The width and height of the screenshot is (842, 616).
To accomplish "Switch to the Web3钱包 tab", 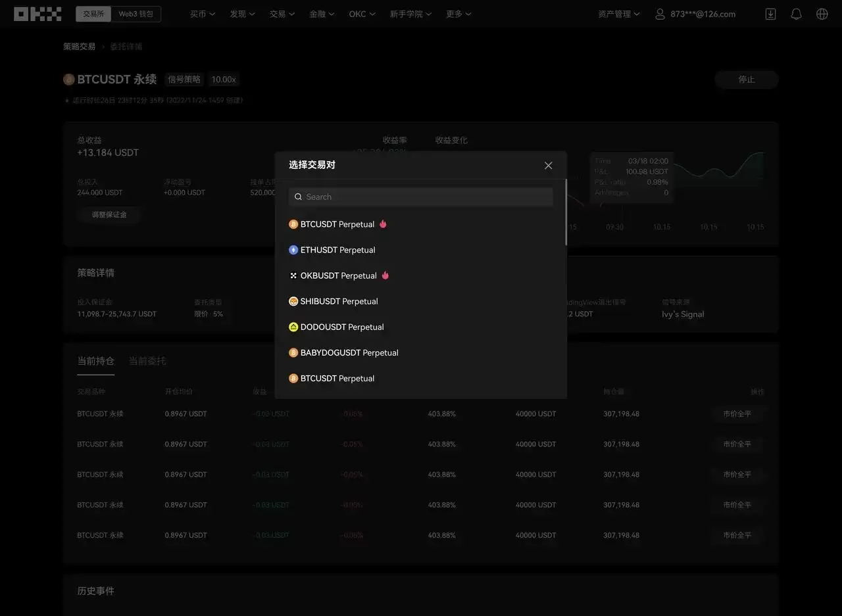I will point(136,12).
